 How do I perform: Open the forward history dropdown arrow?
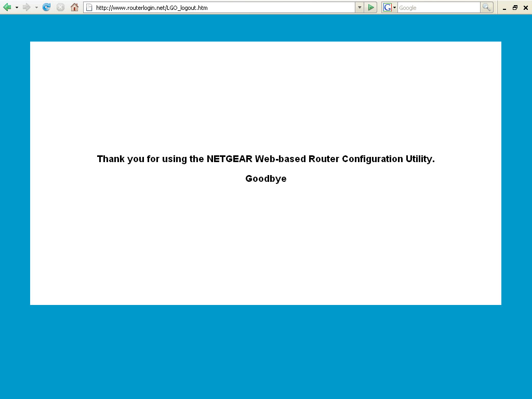[x=36, y=7]
